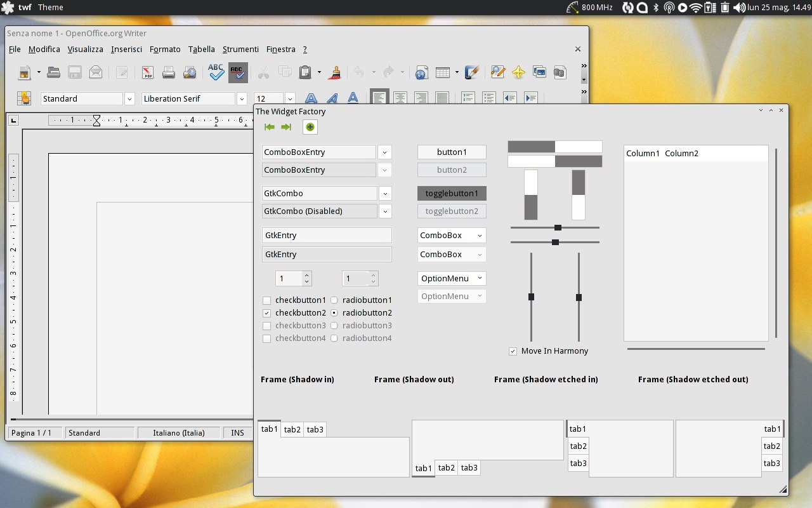
Task: Open the enabled GtkCombo dropdown arrow
Action: coord(384,193)
